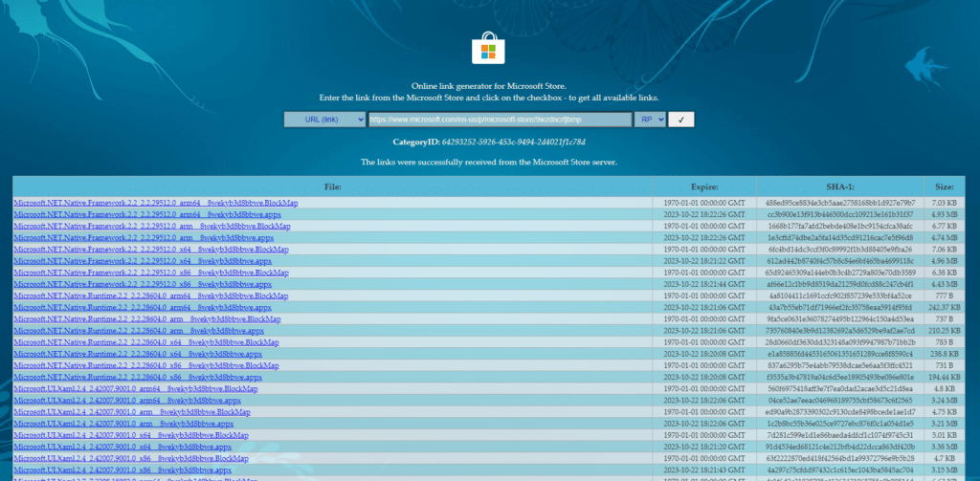Select SHA-1 hash starting with 488ed95ce8834e
This screenshot has height=481, width=980.
pos(840,203)
